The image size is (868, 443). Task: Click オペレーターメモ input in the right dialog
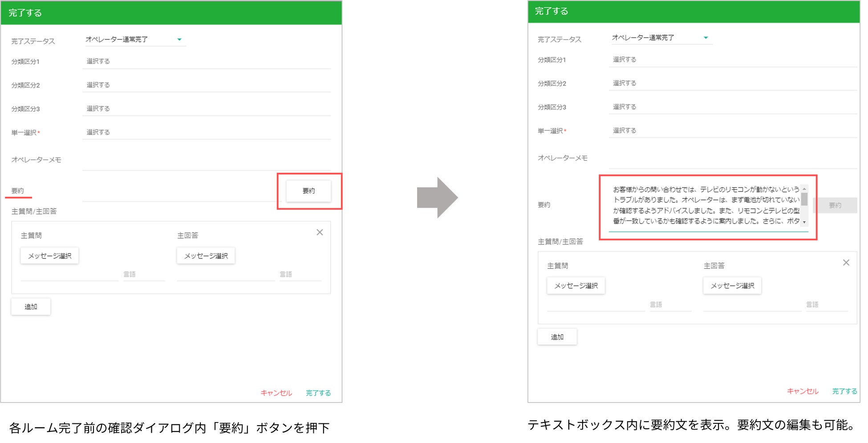click(x=733, y=159)
